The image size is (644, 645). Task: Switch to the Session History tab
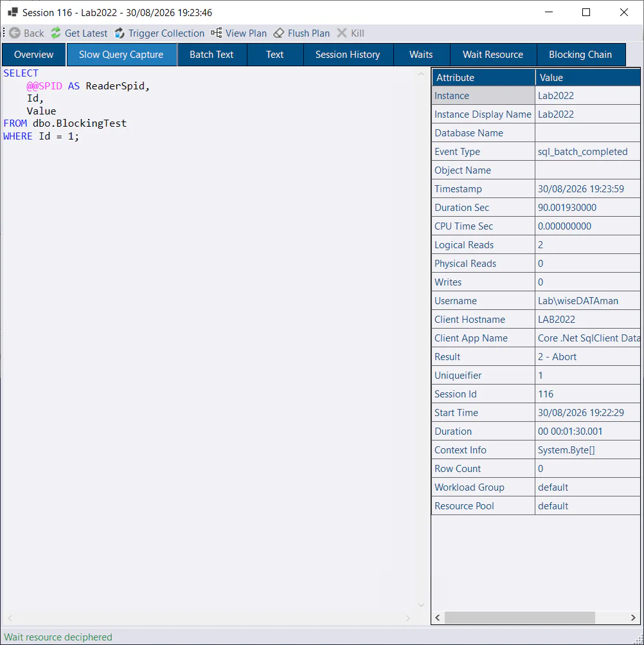tap(348, 55)
